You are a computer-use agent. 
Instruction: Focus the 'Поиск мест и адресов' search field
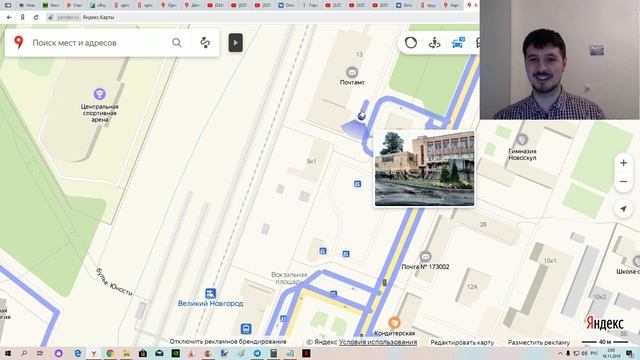[x=98, y=42]
